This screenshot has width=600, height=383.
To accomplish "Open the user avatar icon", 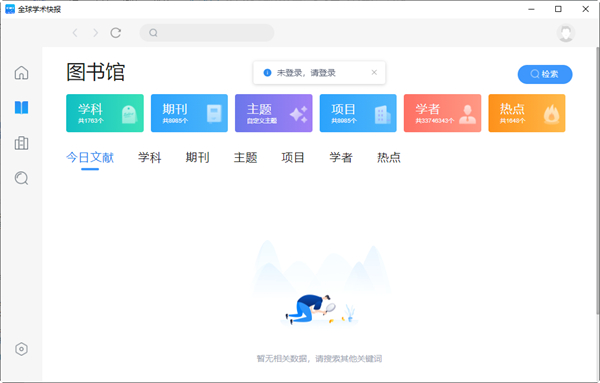I will [x=566, y=33].
